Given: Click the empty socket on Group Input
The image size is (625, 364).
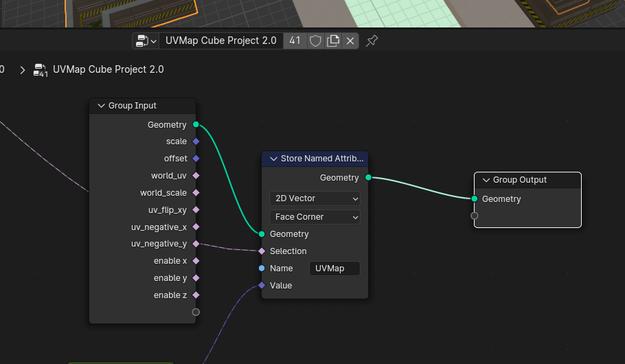Looking at the screenshot, I should (196, 312).
